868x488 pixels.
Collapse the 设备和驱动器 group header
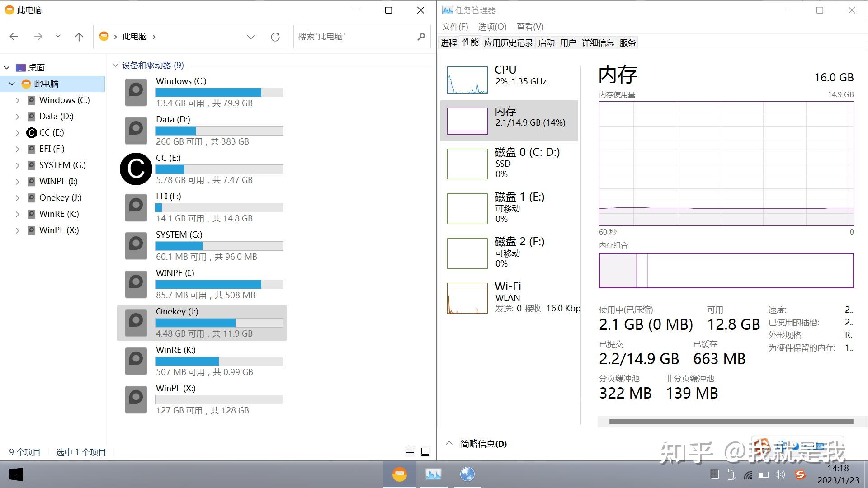tap(115, 66)
